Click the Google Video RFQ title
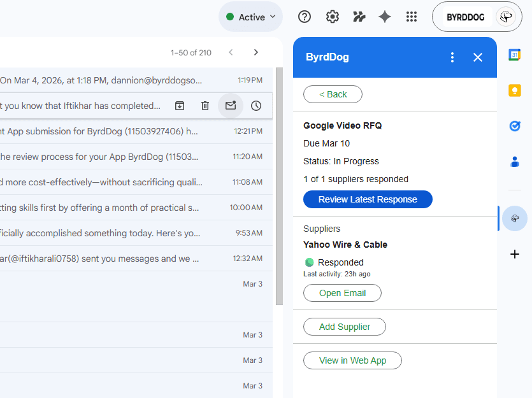This screenshot has width=532, height=398. pyautogui.click(x=342, y=126)
